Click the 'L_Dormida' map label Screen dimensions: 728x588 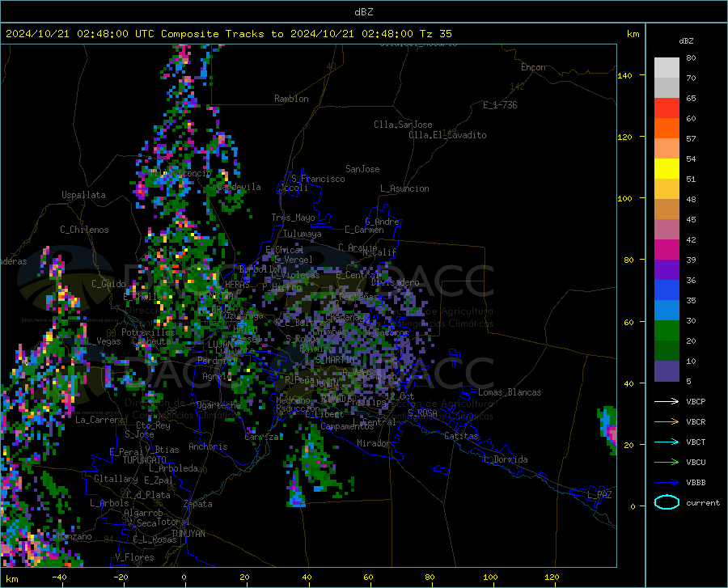coord(505,459)
